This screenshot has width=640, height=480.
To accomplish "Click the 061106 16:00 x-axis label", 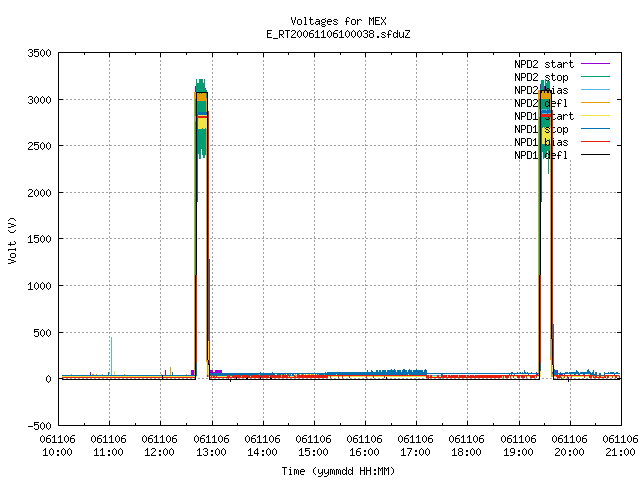I will pyautogui.click(x=364, y=446).
